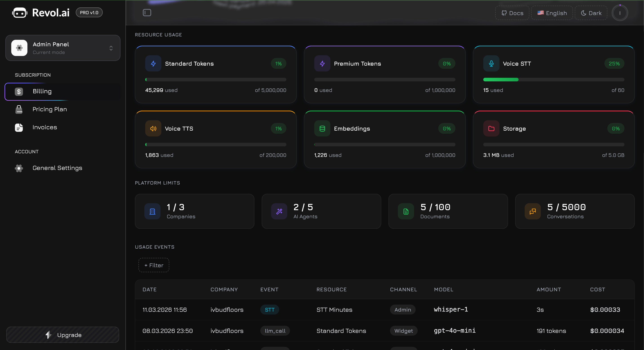Click the 191 tokens amount

point(551,331)
